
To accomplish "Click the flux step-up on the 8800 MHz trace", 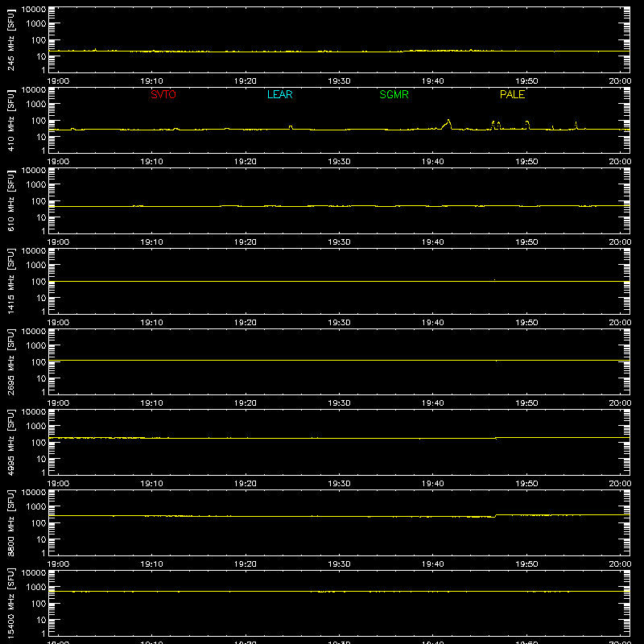I will 496,516.
